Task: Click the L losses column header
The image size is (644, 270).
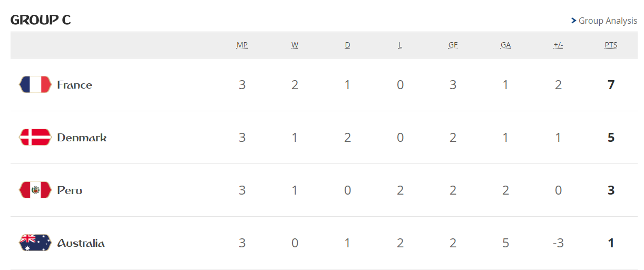Action: [x=400, y=45]
